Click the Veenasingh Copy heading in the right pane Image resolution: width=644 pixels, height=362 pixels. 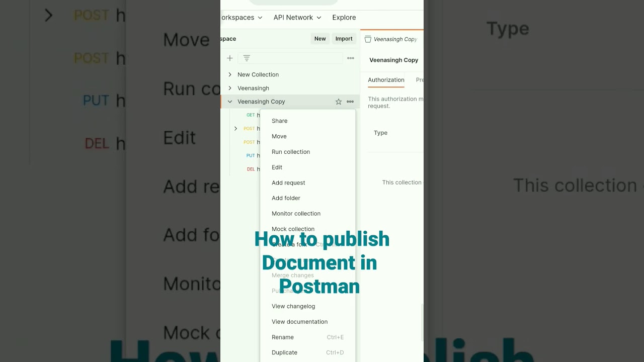click(394, 60)
